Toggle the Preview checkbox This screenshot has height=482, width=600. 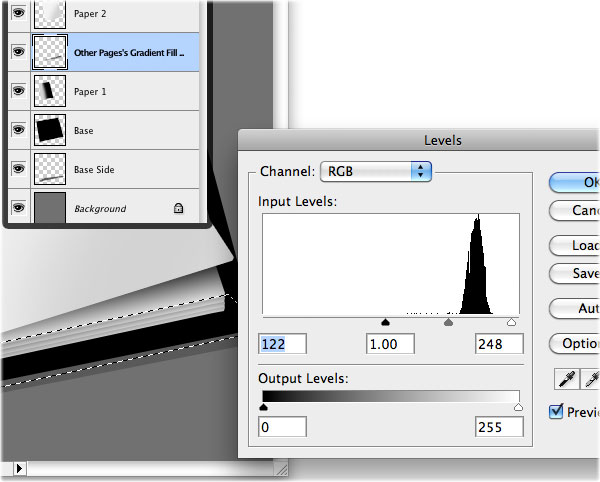[556, 412]
